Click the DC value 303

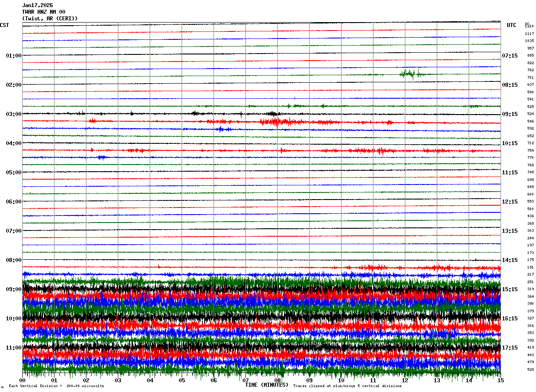530,231
